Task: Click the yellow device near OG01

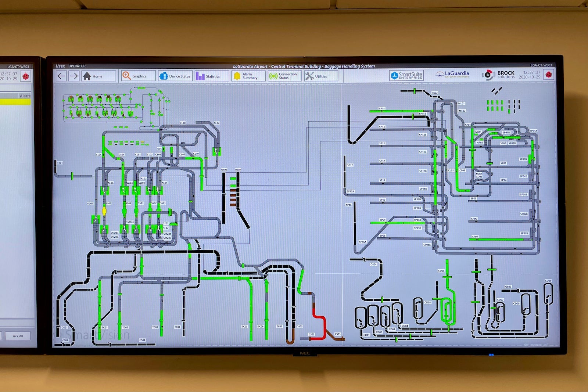Action: pos(104,211)
